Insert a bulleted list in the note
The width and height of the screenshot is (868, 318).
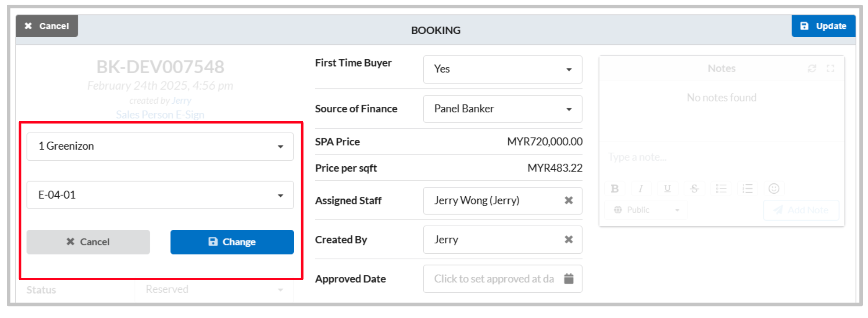tap(721, 189)
